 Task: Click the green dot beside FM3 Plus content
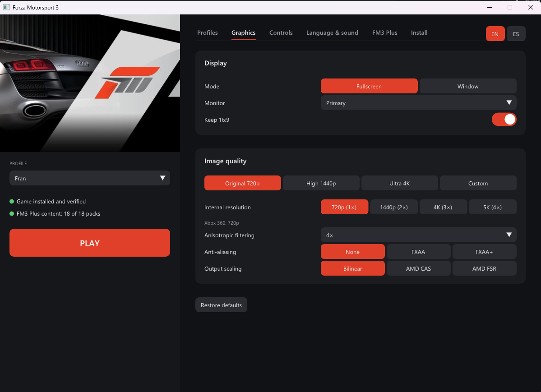pos(12,214)
